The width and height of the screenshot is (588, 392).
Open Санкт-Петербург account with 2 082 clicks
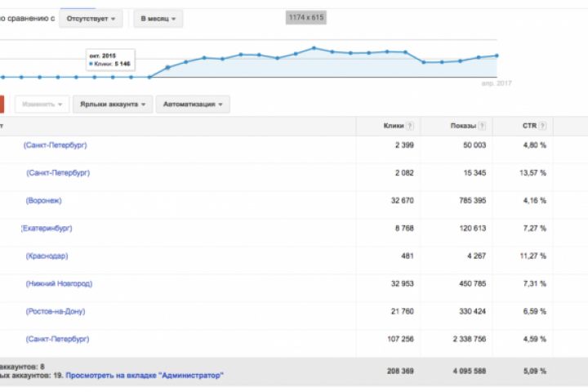(x=58, y=173)
